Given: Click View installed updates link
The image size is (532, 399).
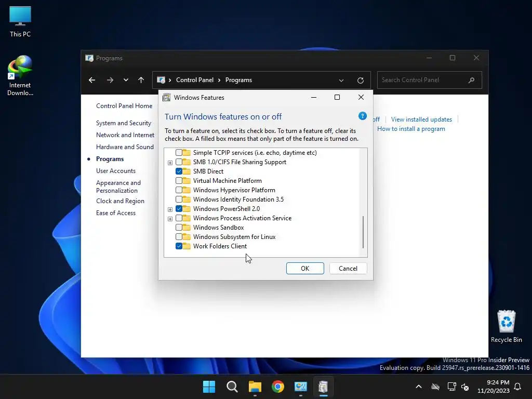Looking at the screenshot, I should [421, 119].
